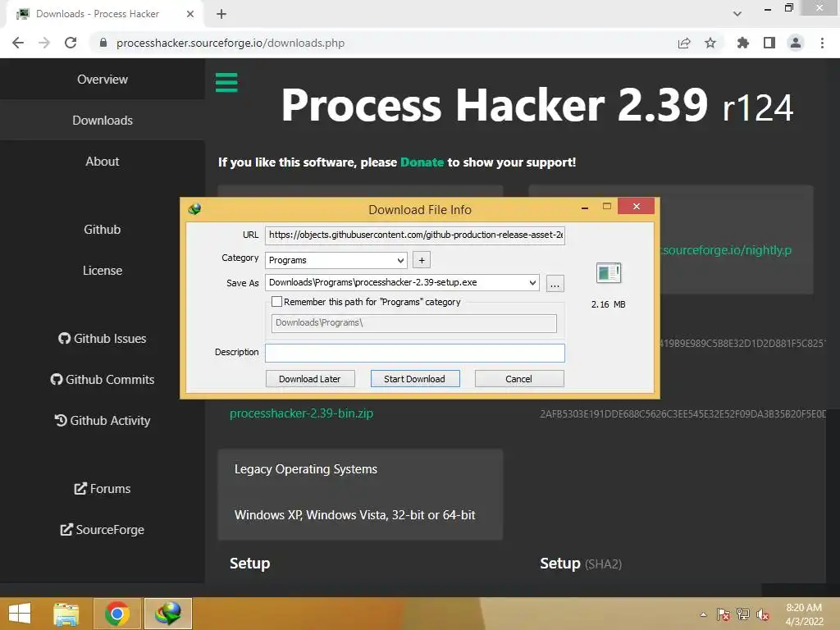Open a new browser tab
840x630 pixels.
click(221, 14)
